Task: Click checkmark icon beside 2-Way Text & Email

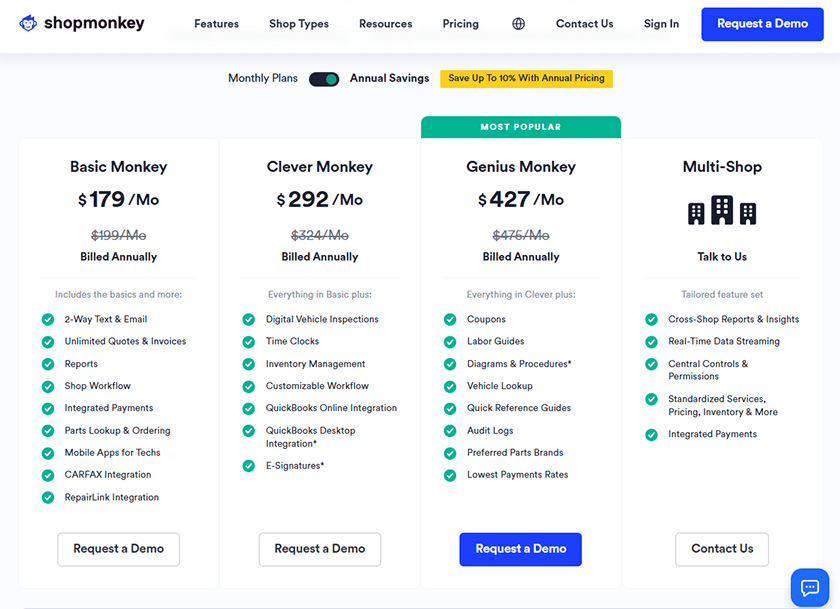Action: (48, 320)
